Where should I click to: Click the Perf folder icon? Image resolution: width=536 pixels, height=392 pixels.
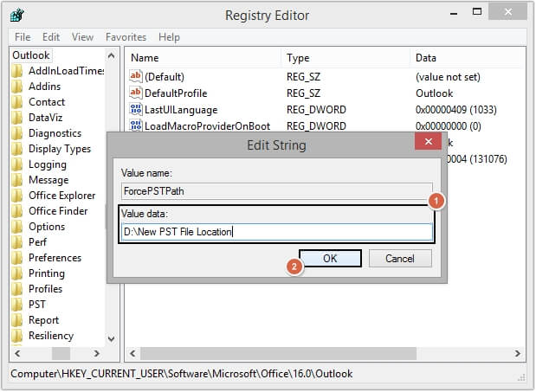(16, 242)
